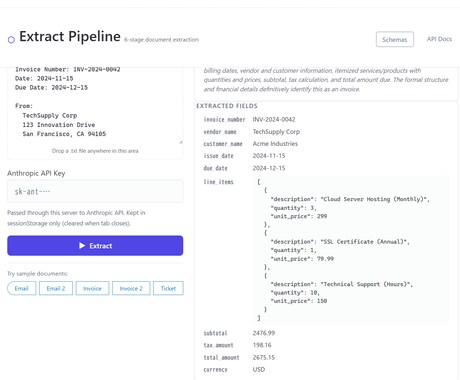Click the Try sample documents label
This screenshot has width=460, height=380.
coord(37,274)
